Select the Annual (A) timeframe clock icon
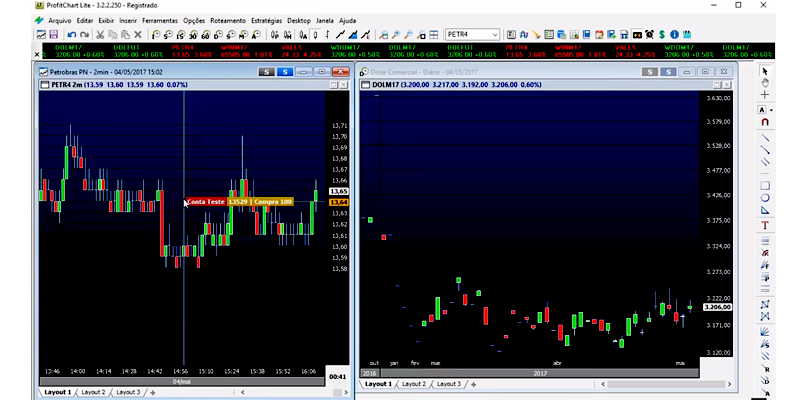800x400 pixels. click(x=256, y=35)
